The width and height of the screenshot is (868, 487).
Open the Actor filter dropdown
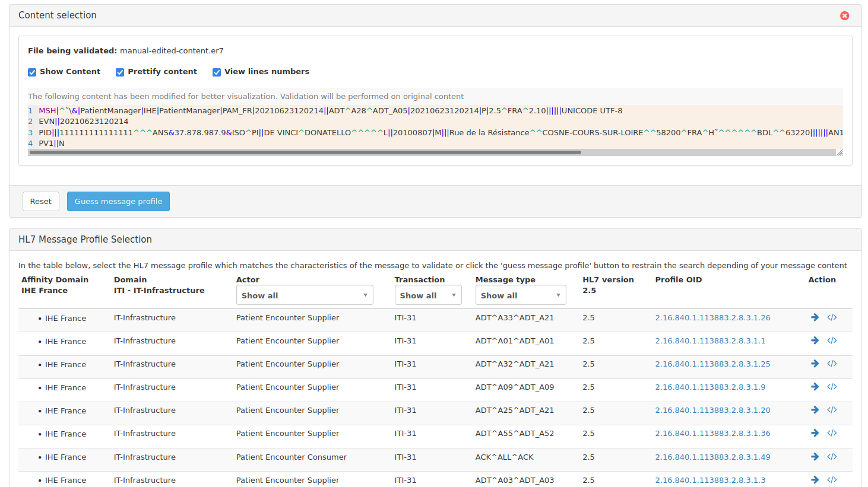click(x=305, y=295)
